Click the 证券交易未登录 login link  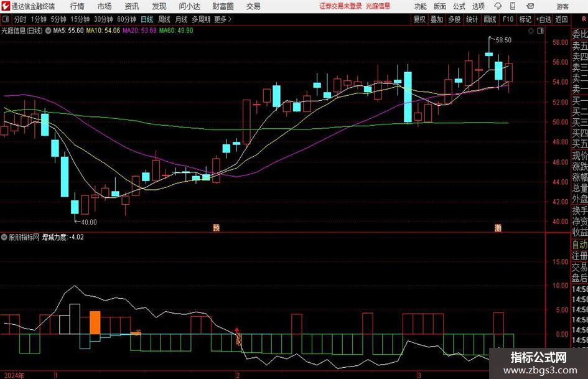tap(340, 6)
